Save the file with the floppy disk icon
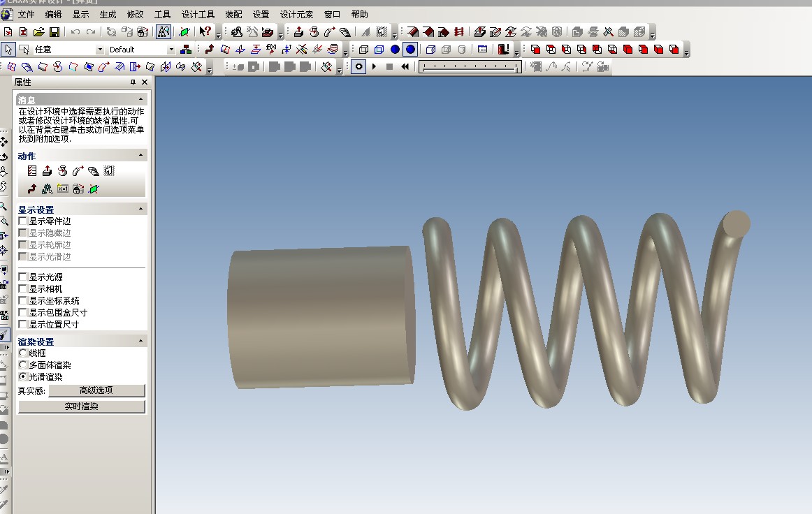812x514 pixels. [x=55, y=32]
